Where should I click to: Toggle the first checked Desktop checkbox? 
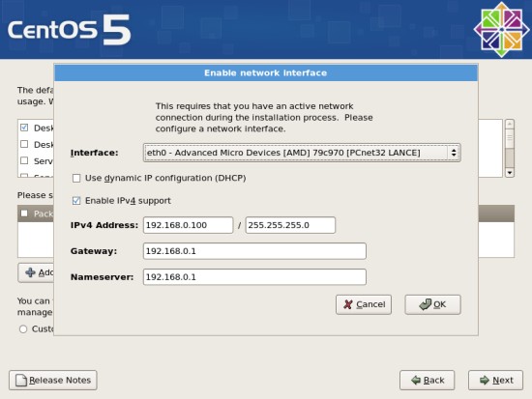point(24,128)
